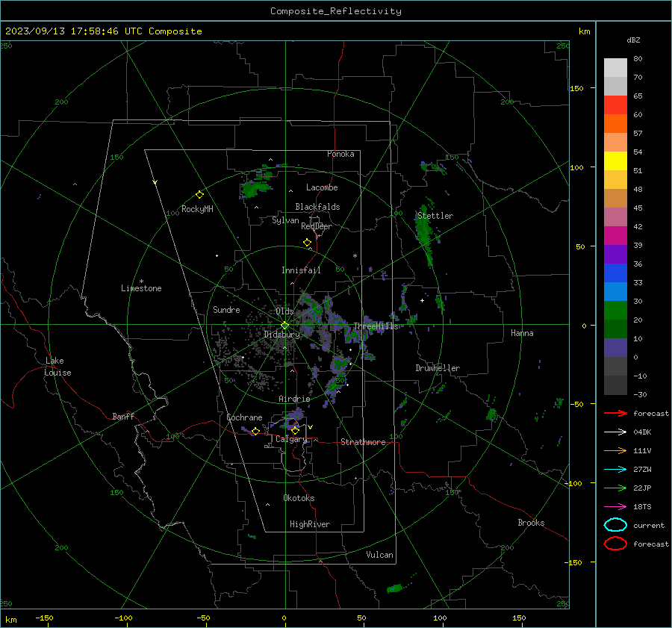The width and height of the screenshot is (672, 628).
Task: Click the red forecast ellipse icon
Action: (615, 544)
